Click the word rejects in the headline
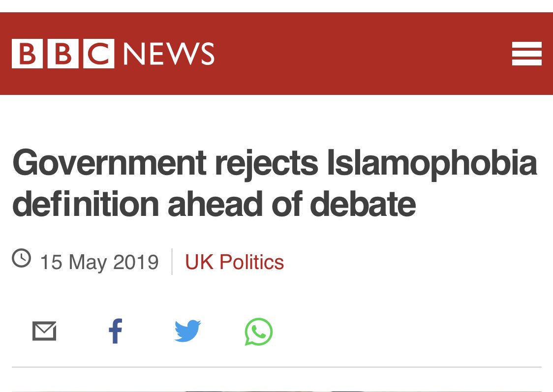This screenshot has width=553, height=392. coord(267,165)
